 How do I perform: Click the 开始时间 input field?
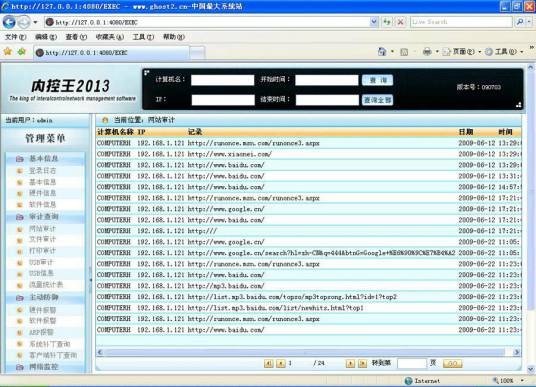pyautogui.click(x=326, y=80)
